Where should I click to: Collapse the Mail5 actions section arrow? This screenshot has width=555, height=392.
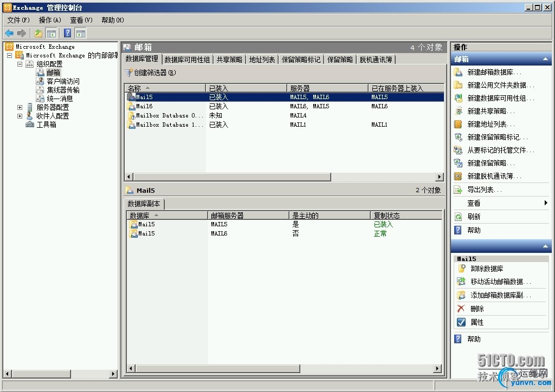pyautogui.click(x=545, y=246)
